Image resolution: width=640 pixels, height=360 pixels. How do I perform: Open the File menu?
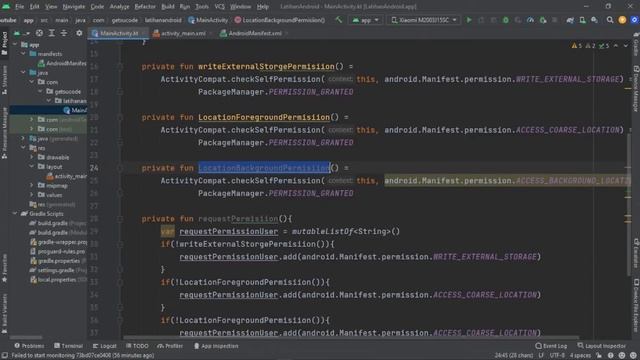[x=19, y=7]
